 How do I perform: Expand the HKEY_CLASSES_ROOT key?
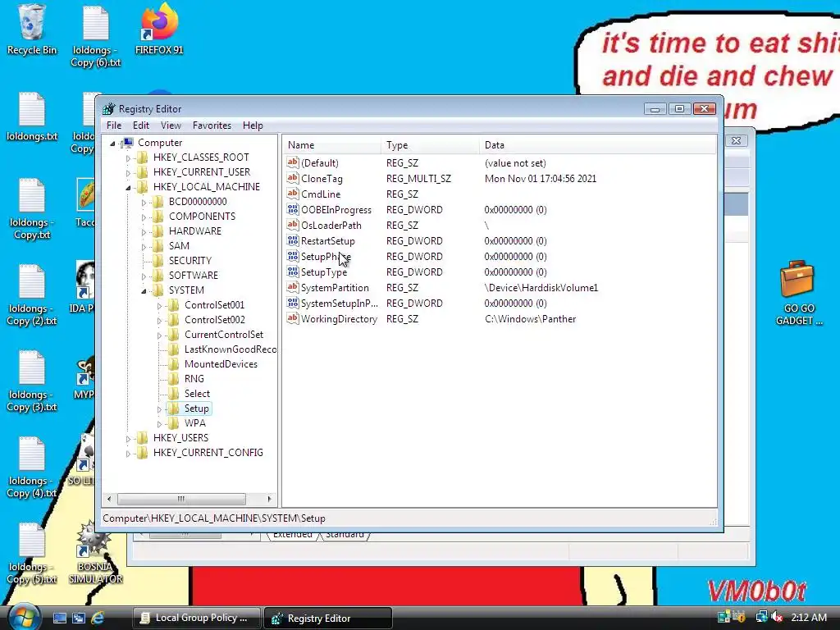click(x=128, y=158)
